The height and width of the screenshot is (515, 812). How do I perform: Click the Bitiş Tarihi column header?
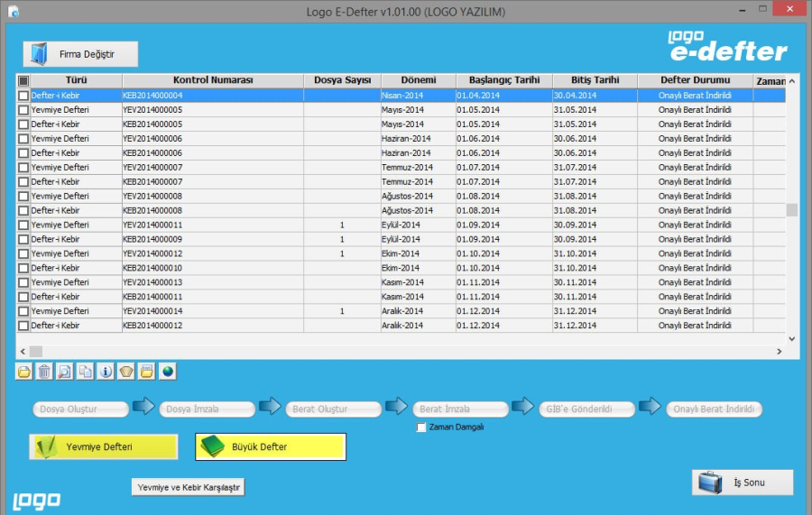click(595, 80)
